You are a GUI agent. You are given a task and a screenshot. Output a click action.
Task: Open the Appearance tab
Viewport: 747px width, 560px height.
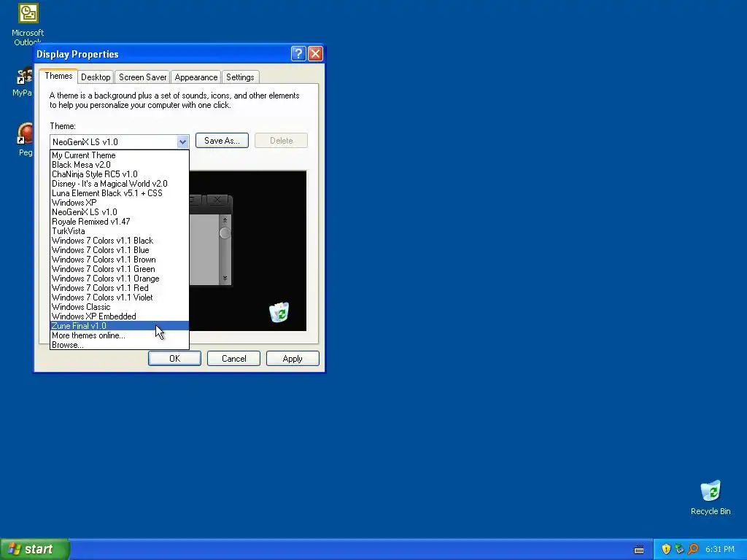click(196, 77)
